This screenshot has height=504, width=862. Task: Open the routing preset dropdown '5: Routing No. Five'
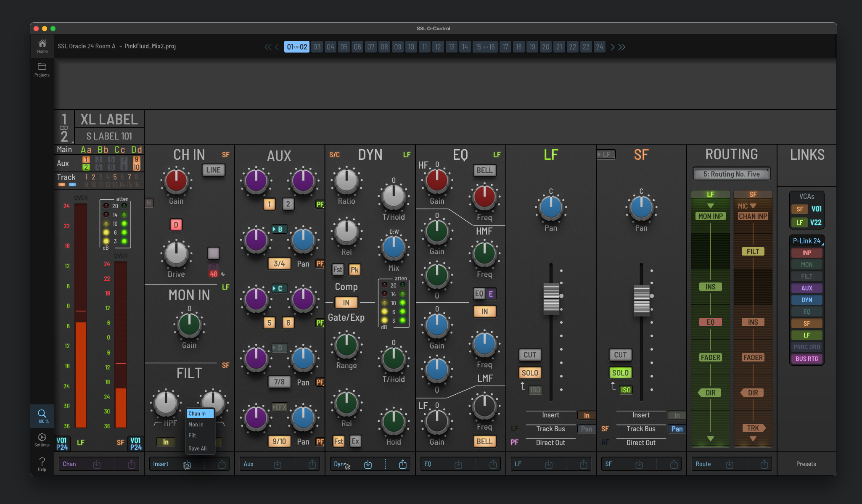pyautogui.click(x=732, y=174)
